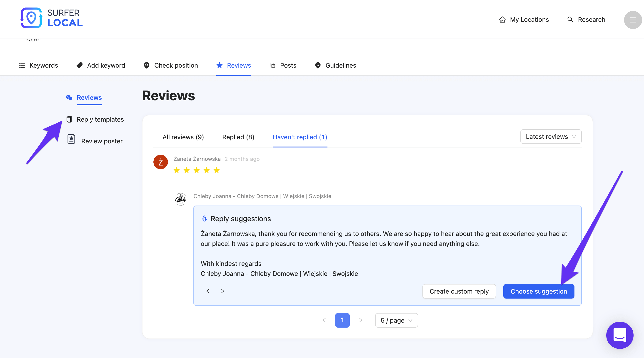Select the All reviews (9) tab
Viewport: 644px width, 358px height.
(x=183, y=137)
